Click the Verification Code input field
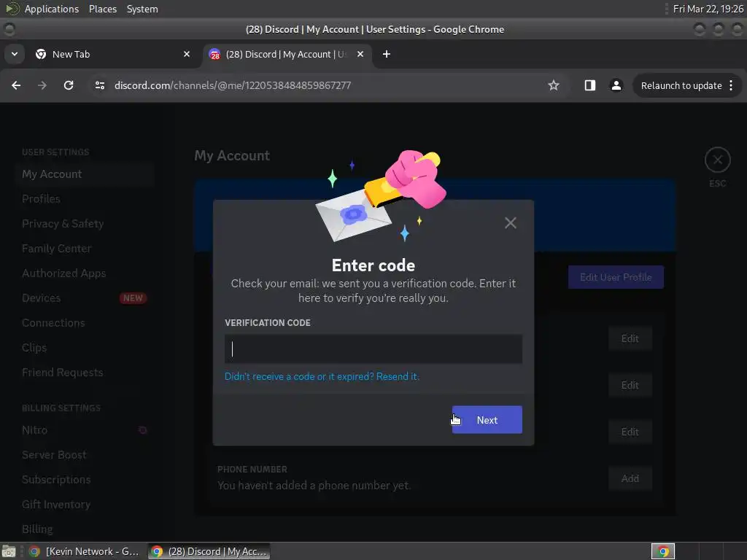Screen dimensions: 747x560 [x=373, y=349]
